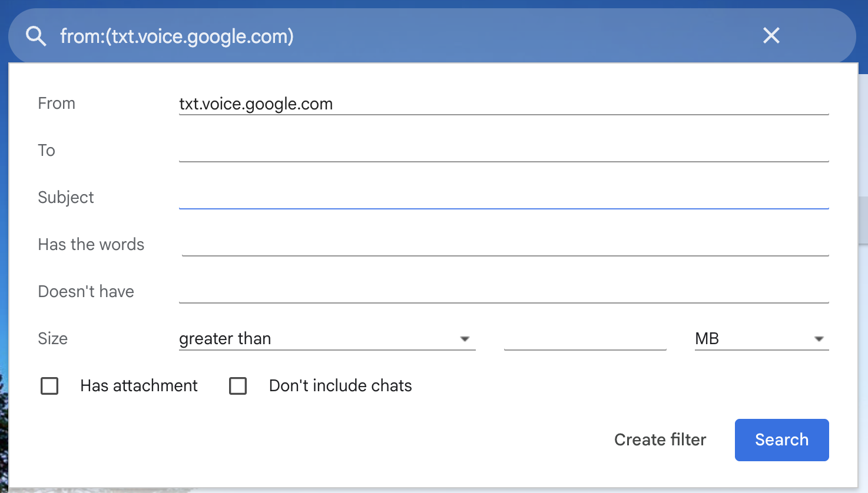868x493 pixels.
Task: Edit the From field value
Action: [503, 104]
